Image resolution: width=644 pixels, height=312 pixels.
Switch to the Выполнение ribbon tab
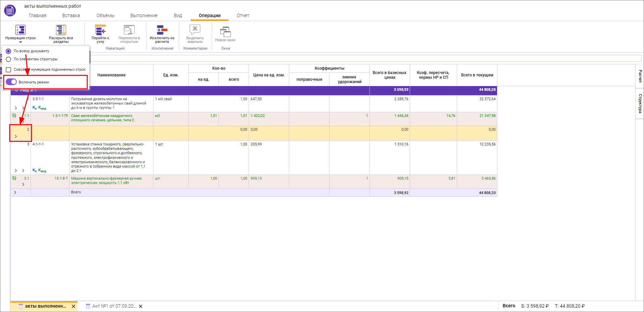[x=144, y=15]
